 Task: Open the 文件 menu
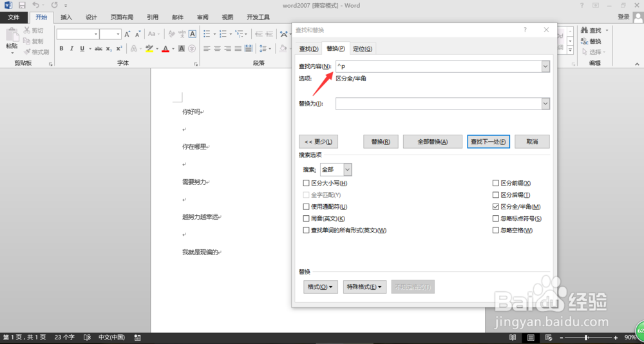tap(14, 17)
